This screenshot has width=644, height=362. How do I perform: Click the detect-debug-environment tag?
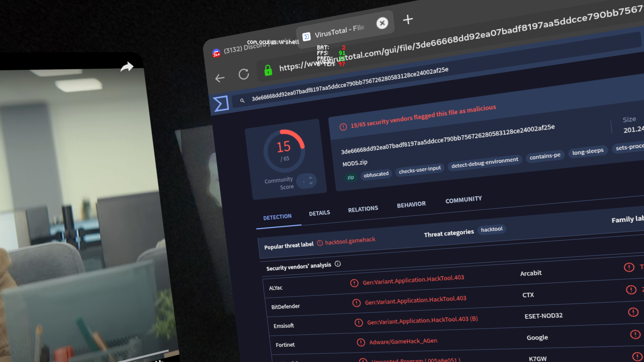pyautogui.click(x=485, y=162)
